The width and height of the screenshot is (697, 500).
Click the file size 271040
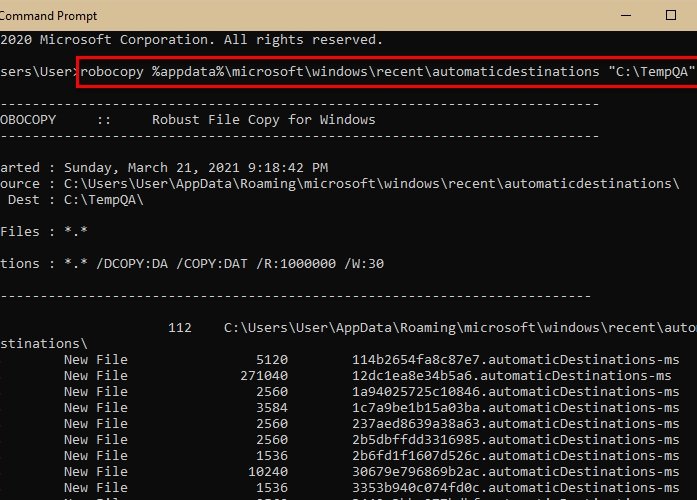pyautogui.click(x=264, y=376)
